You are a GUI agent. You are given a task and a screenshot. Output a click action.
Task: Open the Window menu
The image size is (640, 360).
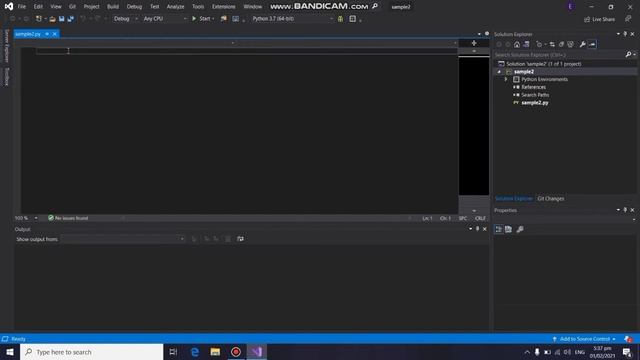coord(253,7)
